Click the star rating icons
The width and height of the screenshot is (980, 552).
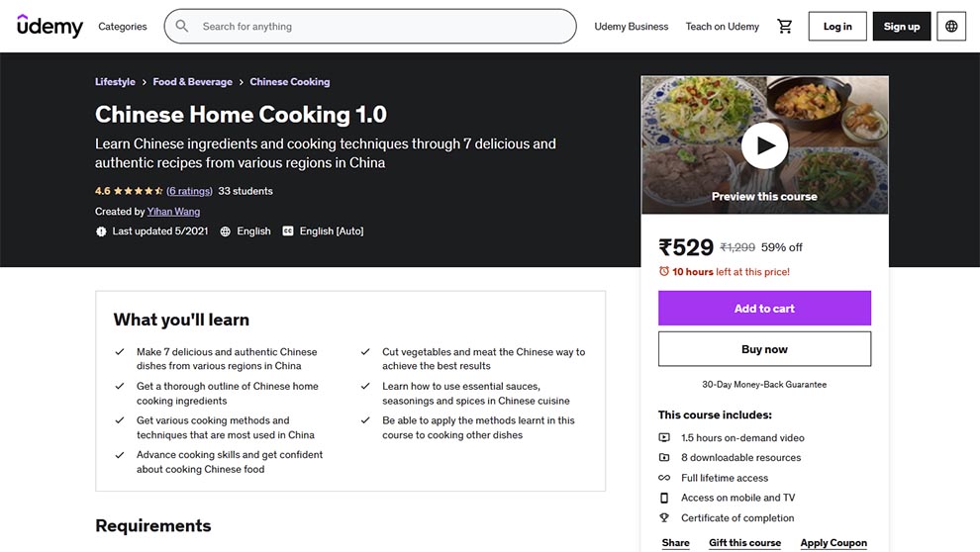point(138,191)
